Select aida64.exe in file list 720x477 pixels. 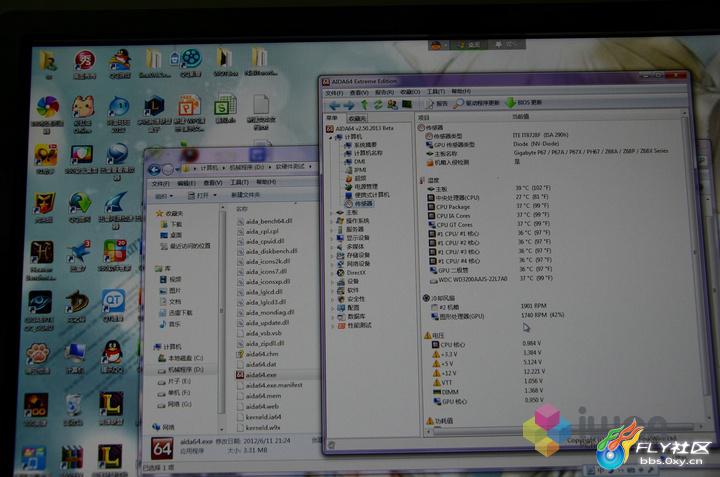[256, 375]
